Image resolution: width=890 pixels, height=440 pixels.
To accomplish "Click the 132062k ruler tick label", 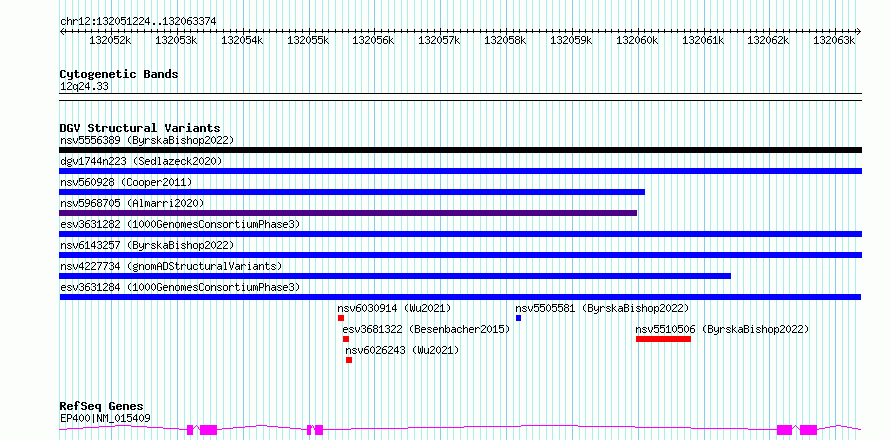I will [x=768, y=40].
